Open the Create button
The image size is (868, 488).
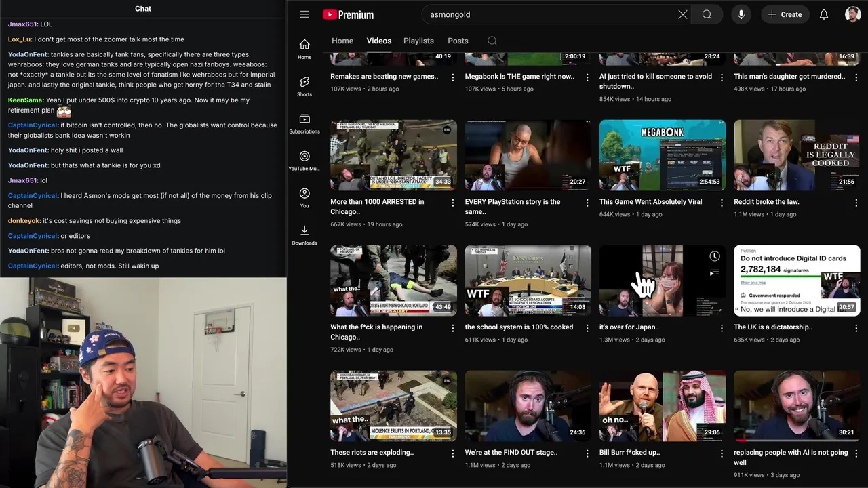point(785,14)
